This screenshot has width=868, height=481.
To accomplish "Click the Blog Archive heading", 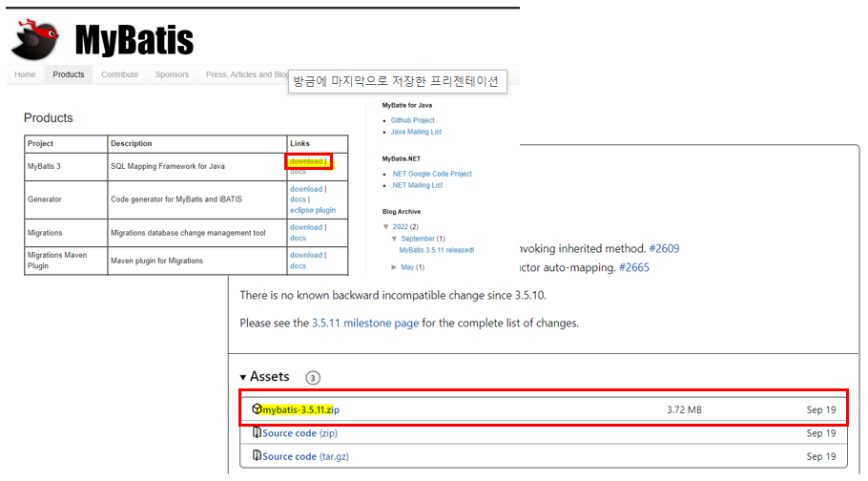I will point(402,212).
